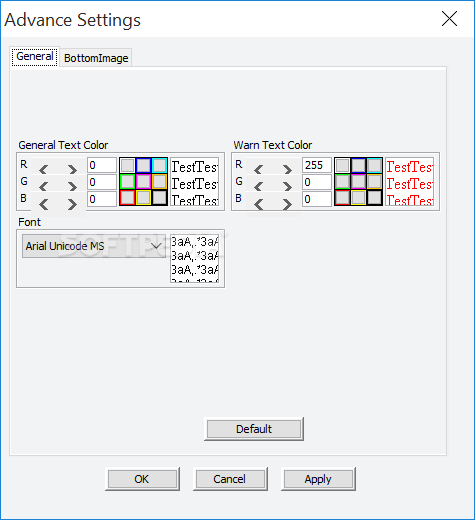This screenshot has width=475, height=520.
Task: Pick orange swatch for General Text Color
Action: pos(159,182)
